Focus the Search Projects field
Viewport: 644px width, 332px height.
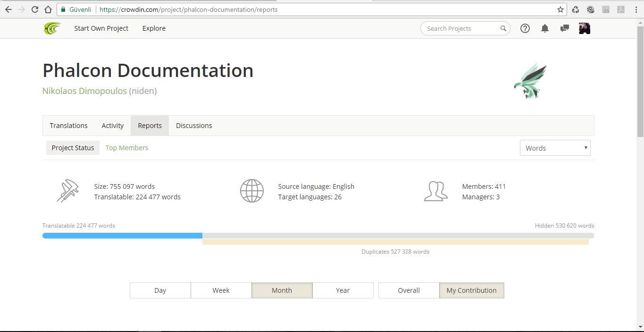465,28
